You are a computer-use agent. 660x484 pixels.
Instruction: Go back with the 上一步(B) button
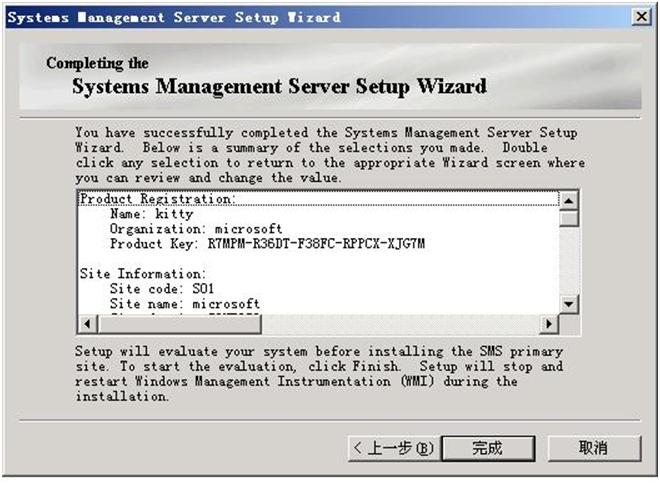[x=394, y=448]
